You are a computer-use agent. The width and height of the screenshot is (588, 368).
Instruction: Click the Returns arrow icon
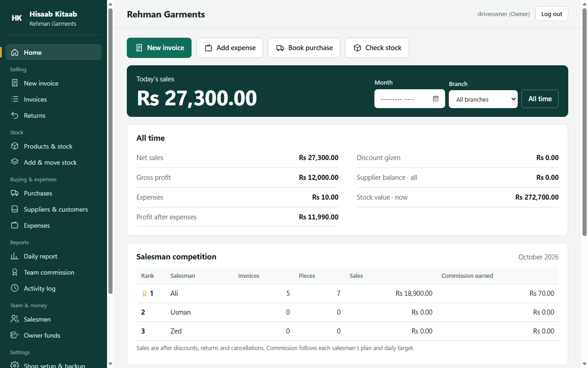(x=15, y=115)
